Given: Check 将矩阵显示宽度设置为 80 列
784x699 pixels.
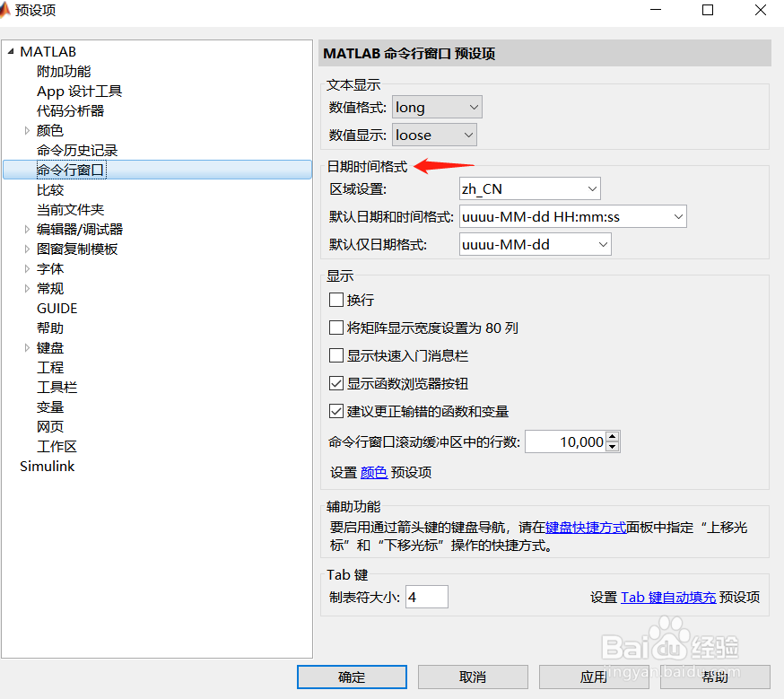Looking at the screenshot, I should [336, 328].
